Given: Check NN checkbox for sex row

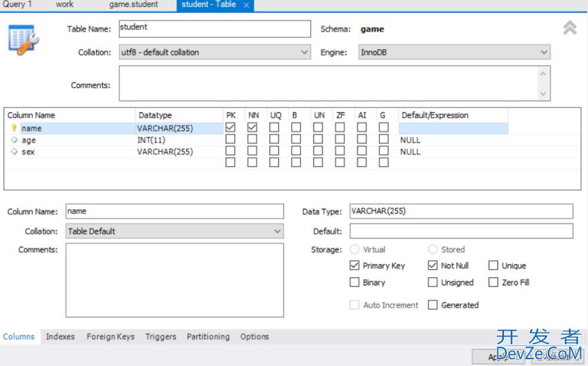Looking at the screenshot, I should point(252,151).
